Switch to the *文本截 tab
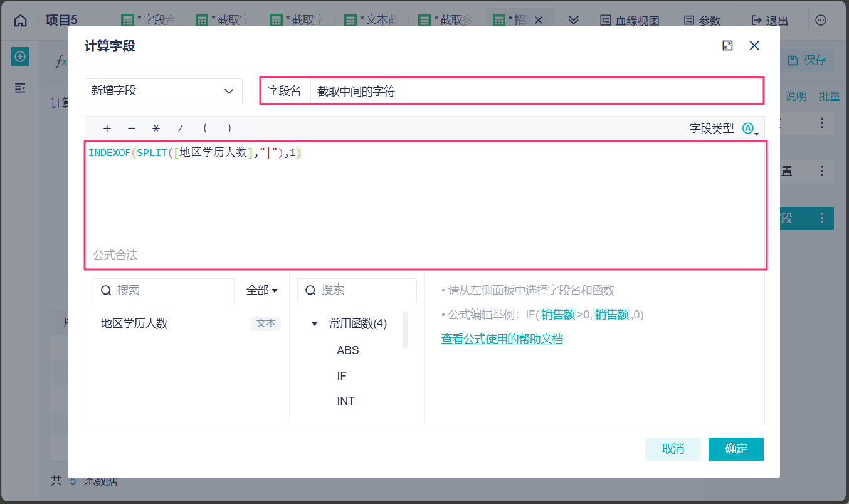 [x=371, y=21]
